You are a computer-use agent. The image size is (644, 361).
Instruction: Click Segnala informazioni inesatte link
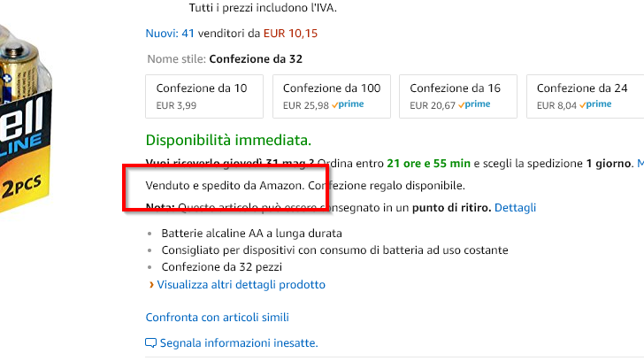coord(237,343)
